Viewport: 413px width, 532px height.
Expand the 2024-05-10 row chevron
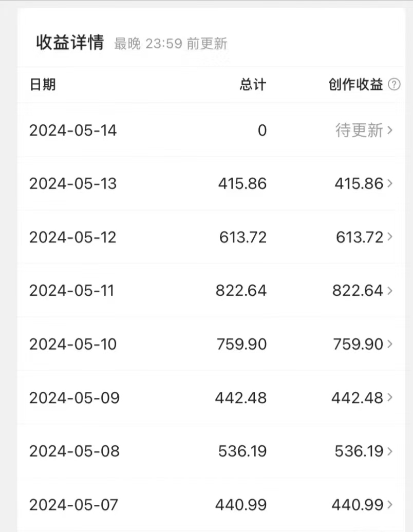(x=390, y=344)
